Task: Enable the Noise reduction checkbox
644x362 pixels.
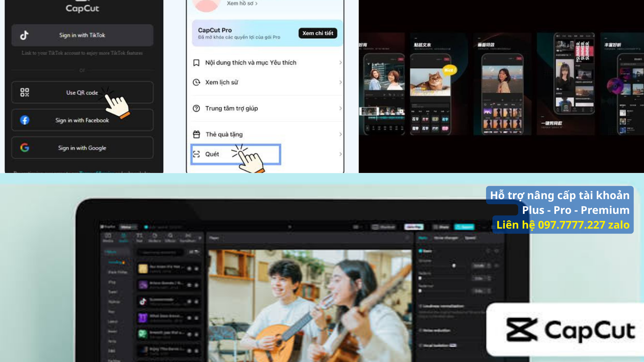Action: [x=420, y=330]
